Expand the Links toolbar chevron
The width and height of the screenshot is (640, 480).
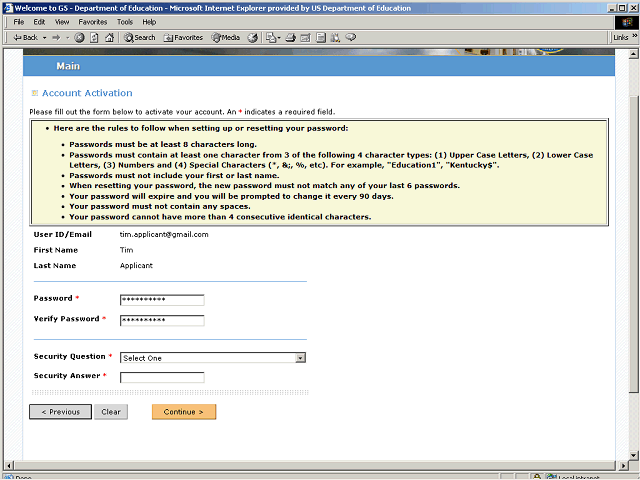point(635,36)
